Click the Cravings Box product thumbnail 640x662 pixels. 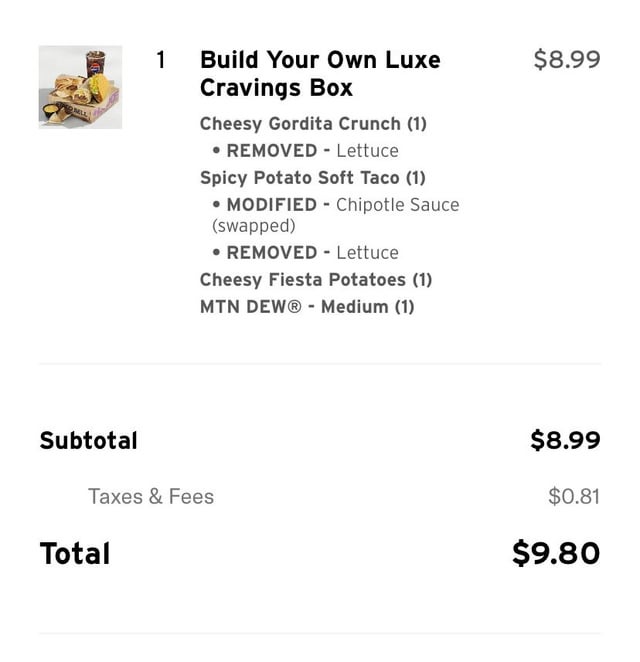(80, 87)
